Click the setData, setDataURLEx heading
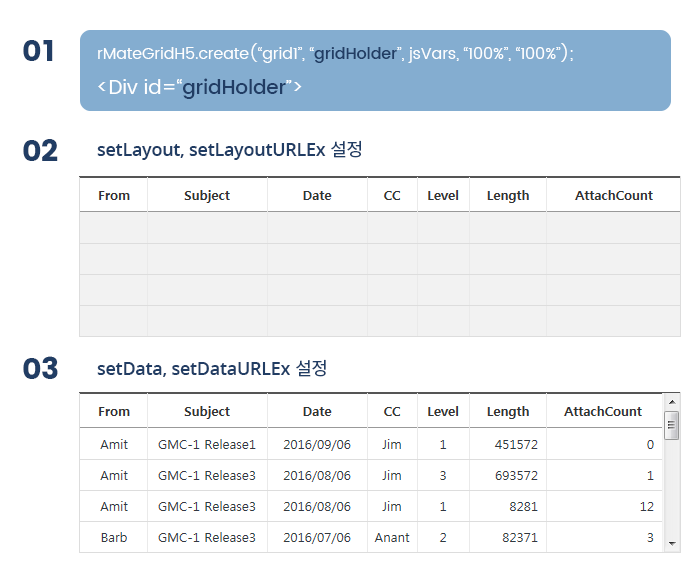The image size is (700, 578). pyautogui.click(x=212, y=369)
